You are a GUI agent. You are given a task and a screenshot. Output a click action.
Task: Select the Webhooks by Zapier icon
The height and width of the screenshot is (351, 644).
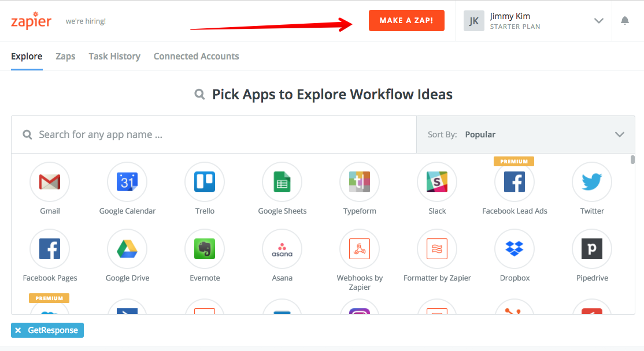pyautogui.click(x=360, y=249)
